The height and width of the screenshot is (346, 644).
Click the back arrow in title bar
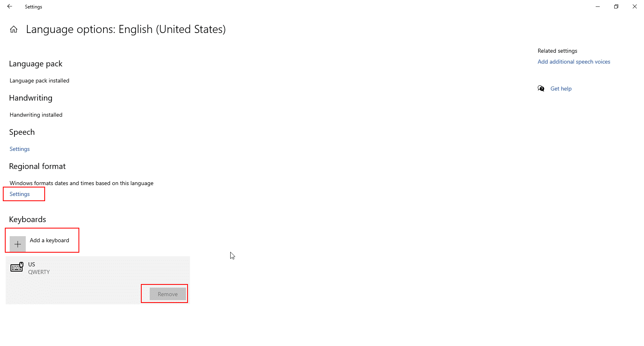10,6
